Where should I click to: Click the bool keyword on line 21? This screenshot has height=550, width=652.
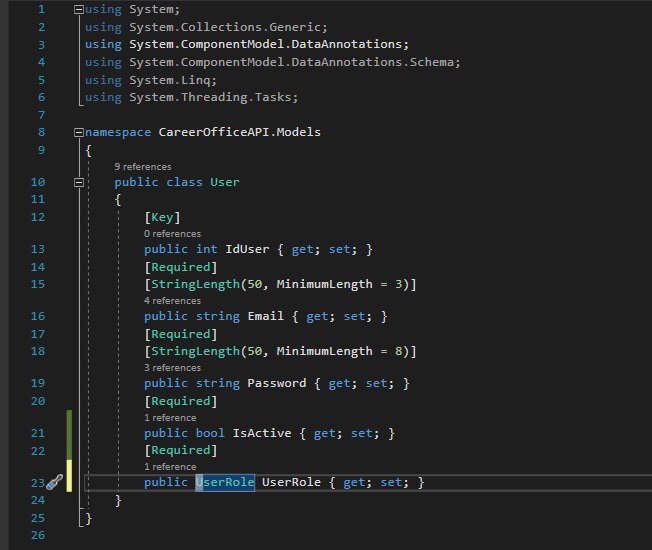(x=210, y=433)
